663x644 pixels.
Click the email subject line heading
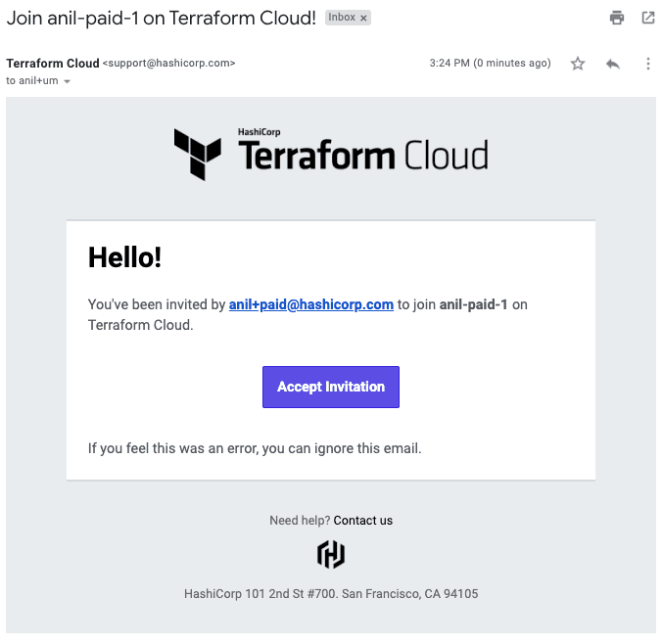pos(162,19)
